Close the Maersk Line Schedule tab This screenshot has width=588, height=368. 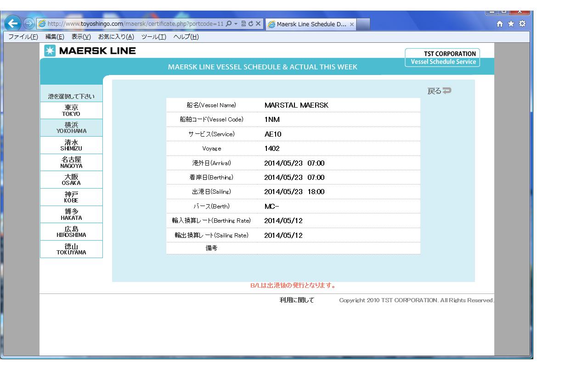pos(351,24)
